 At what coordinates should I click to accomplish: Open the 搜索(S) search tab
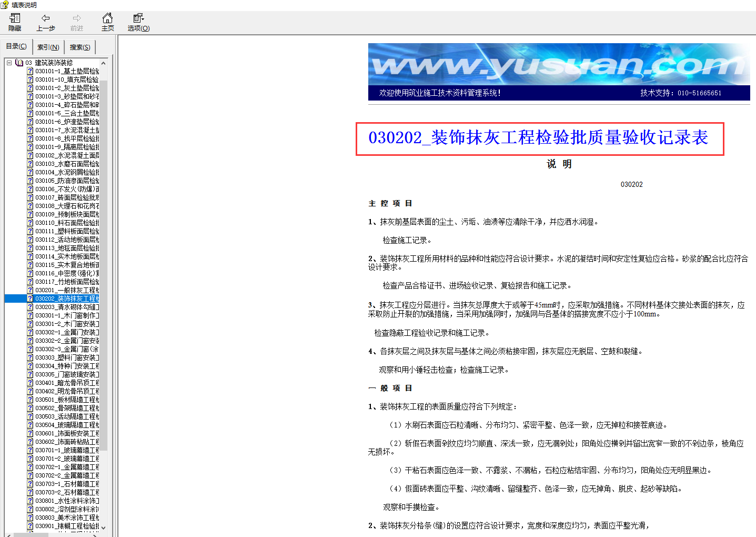pos(80,47)
